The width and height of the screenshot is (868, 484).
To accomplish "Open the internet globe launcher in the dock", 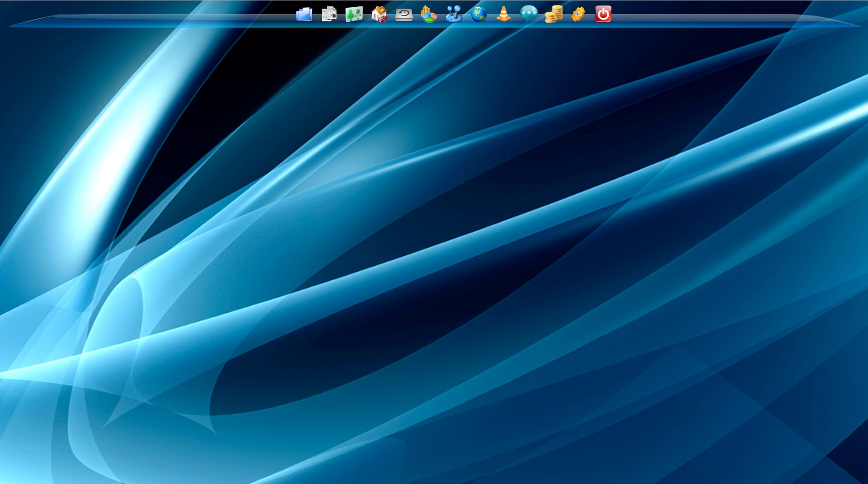I will (478, 14).
